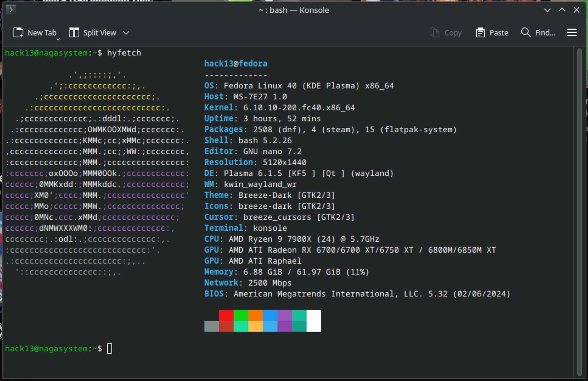This screenshot has width=588, height=381.
Task: Click the 'Fedora Linux 40 (KDE Plasma) x86_64' text
Action: click(x=309, y=86)
